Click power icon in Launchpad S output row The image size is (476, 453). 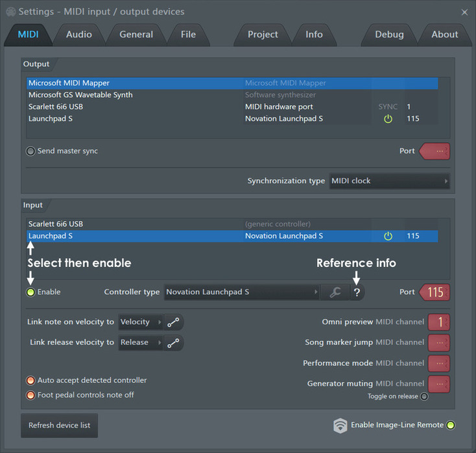coord(388,119)
